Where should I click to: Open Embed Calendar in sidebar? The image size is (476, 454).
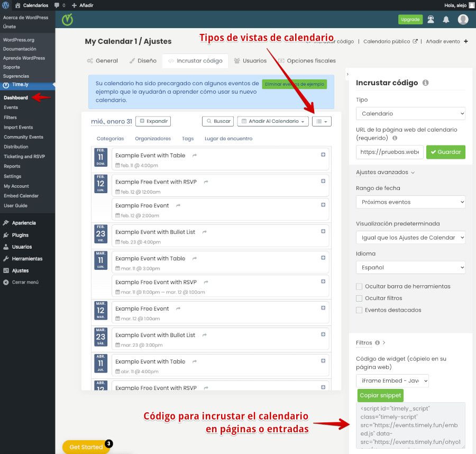[21, 196]
